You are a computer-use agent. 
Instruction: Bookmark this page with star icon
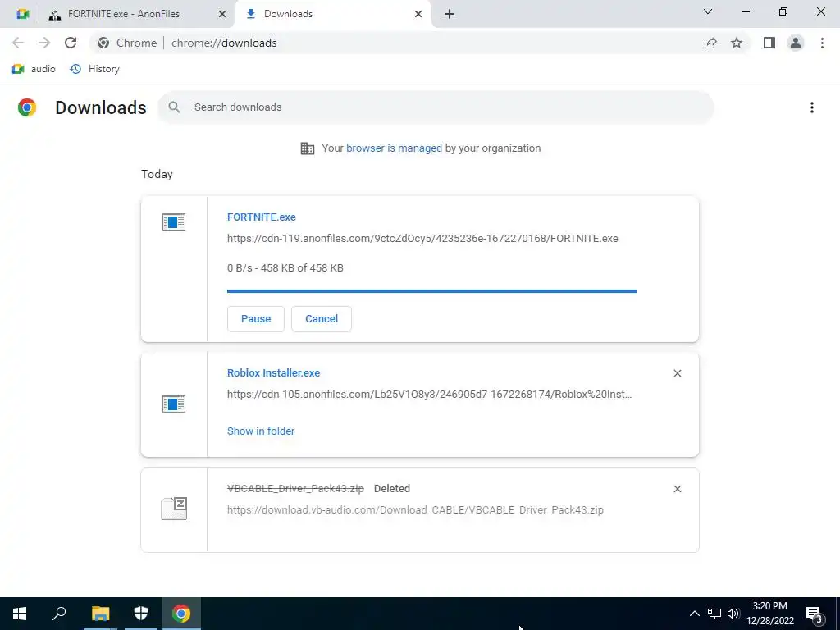[x=737, y=43]
